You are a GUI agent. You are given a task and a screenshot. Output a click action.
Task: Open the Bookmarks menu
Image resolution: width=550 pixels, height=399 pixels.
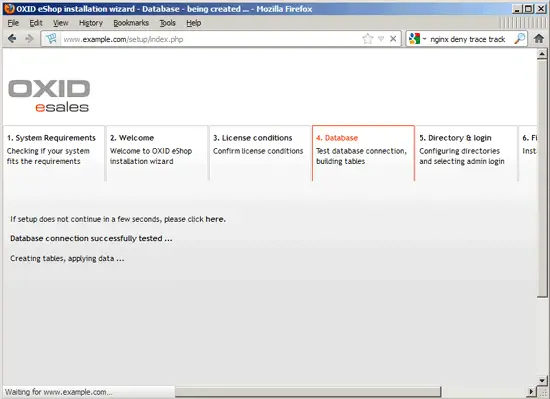point(131,23)
